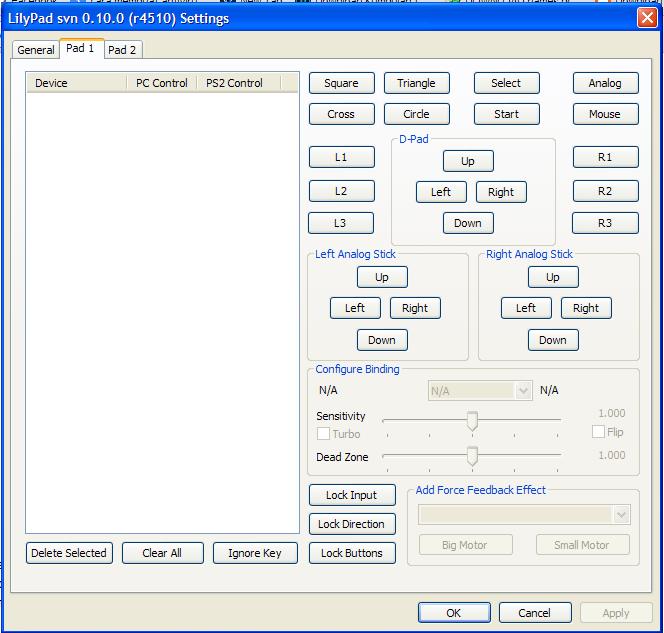Click the Ignore Key button

255,553
